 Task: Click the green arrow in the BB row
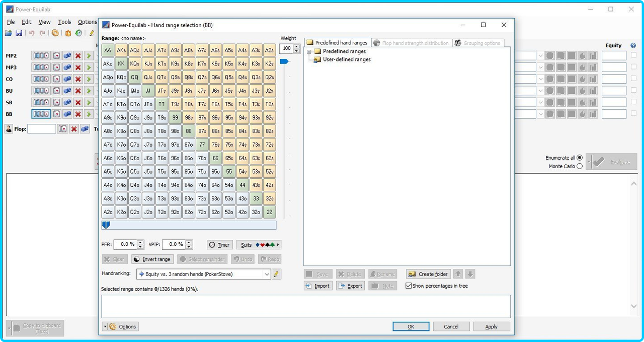[x=89, y=114]
